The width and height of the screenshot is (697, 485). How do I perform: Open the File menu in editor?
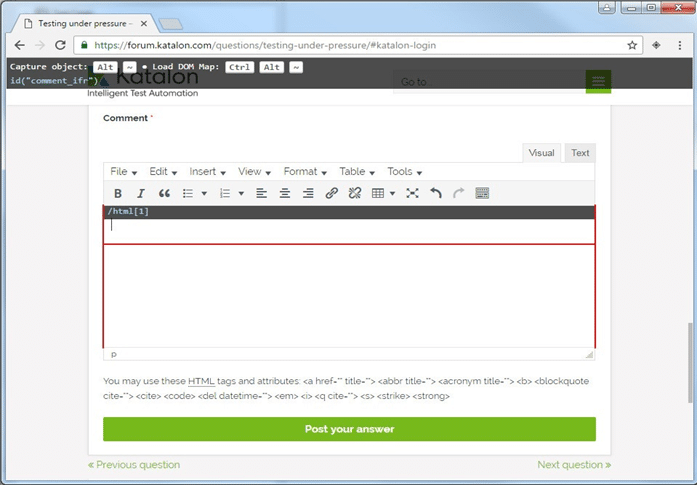point(124,172)
